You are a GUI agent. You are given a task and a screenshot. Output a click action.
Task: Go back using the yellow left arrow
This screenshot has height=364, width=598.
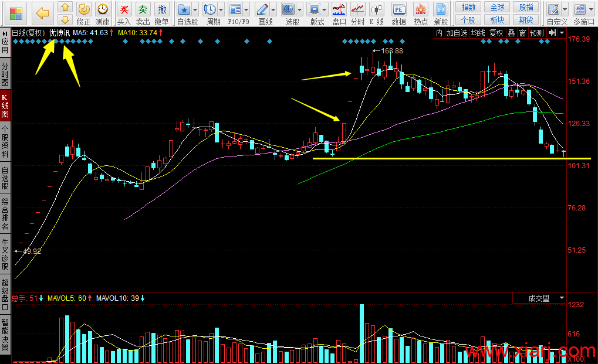tap(42, 13)
